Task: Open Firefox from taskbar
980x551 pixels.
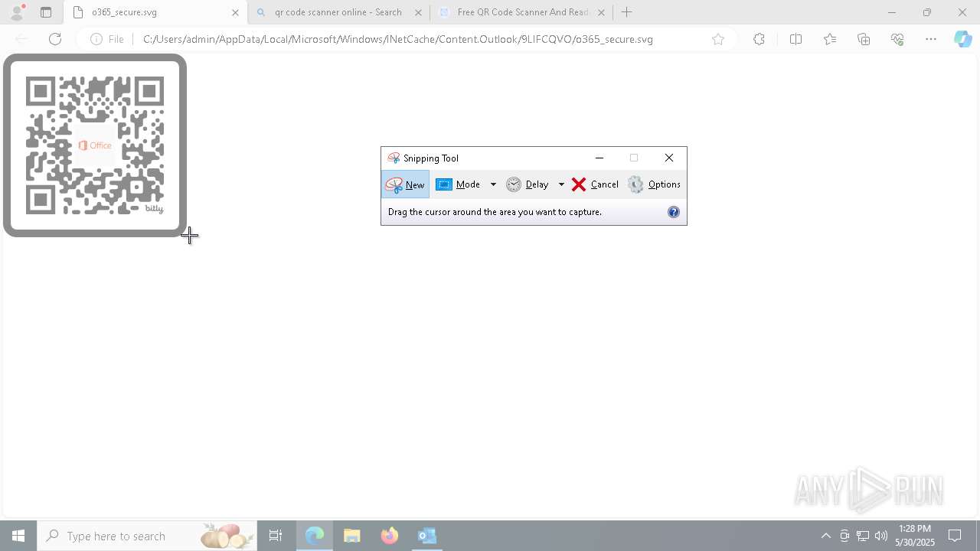Action: point(390,536)
